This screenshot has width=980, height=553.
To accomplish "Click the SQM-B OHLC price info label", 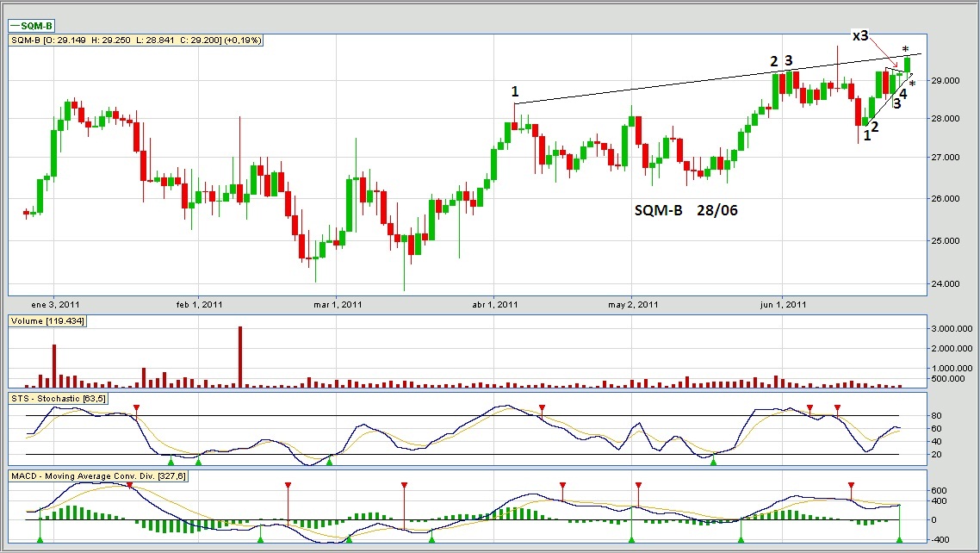I will (x=135, y=40).
